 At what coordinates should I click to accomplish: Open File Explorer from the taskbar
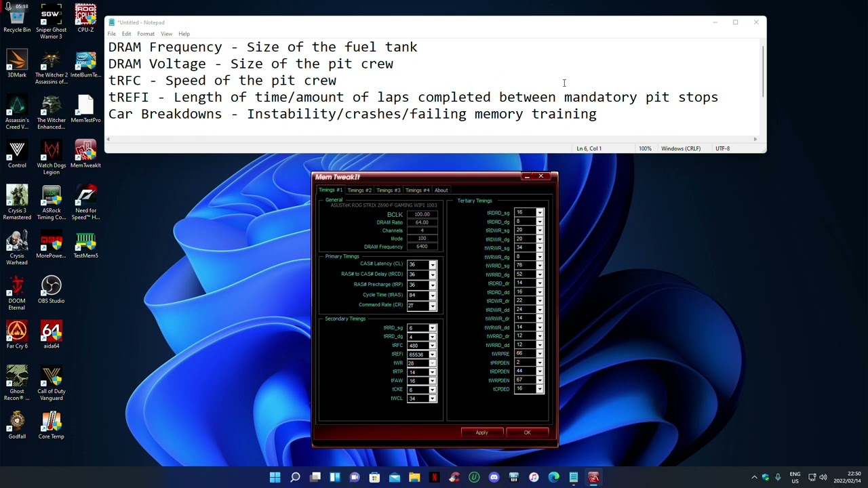tap(414, 477)
